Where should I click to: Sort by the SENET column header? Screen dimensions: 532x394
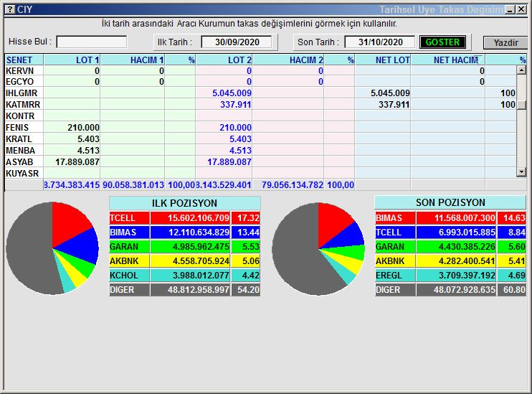[x=24, y=60]
